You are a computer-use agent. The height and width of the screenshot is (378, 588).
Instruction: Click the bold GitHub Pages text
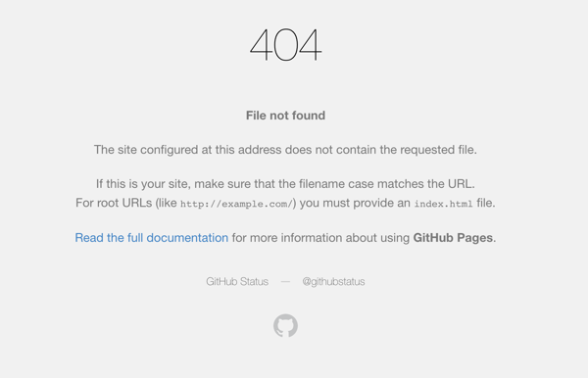coord(453,238)
